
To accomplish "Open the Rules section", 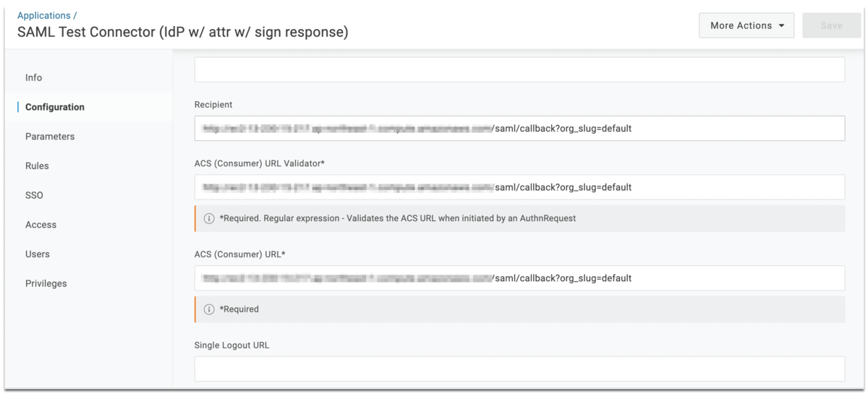I will pos(37,166).
